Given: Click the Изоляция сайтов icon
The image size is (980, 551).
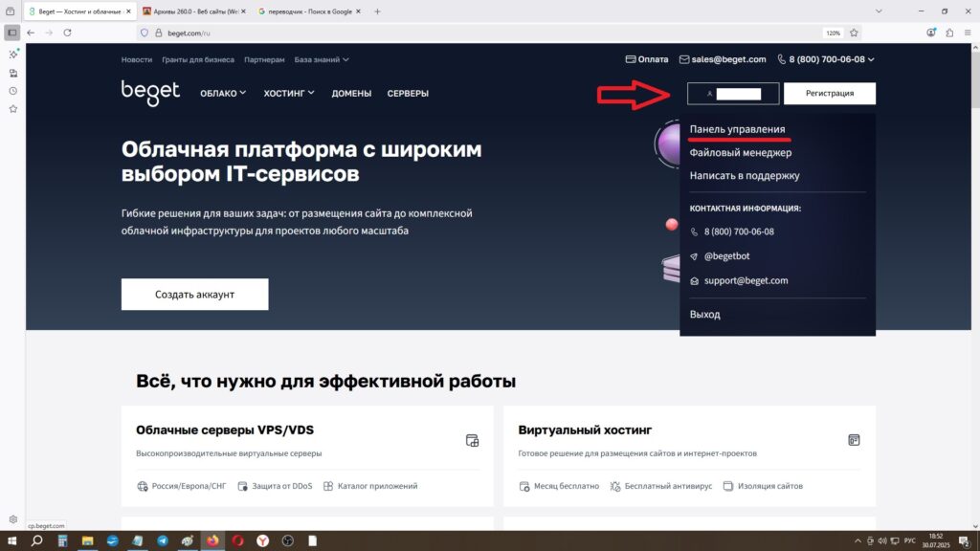Looking at the screenshot, I should tap(728, 486).
